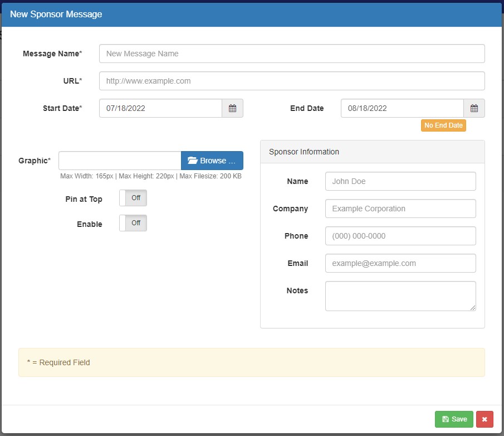Select the Start Date text box
Screen dimensions: 504x436
tap(160, 108)
